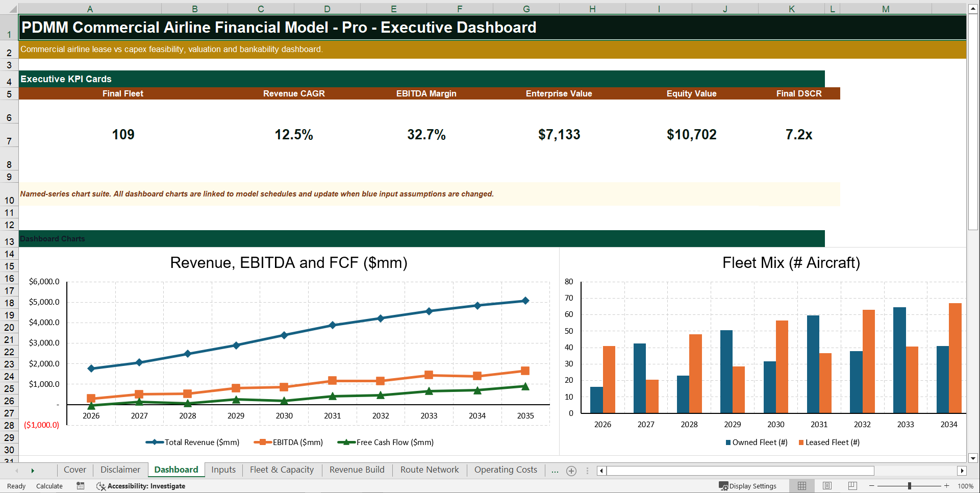The height and width of the screenshot is (493, 980).
Task: Click the Fleet Mix chart title
Action: 791,263
